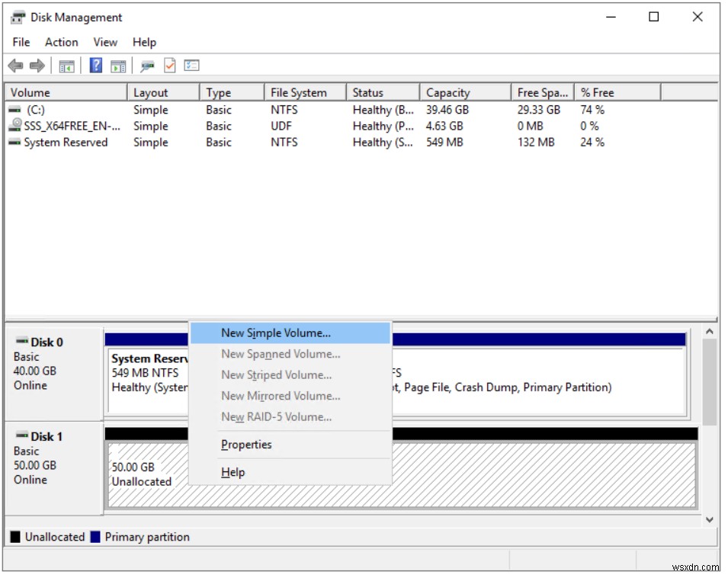Click the checkmark document toolbar icon
Image resolution: width=728 pixels, height=575 pixels.
[x=172, y=65]
